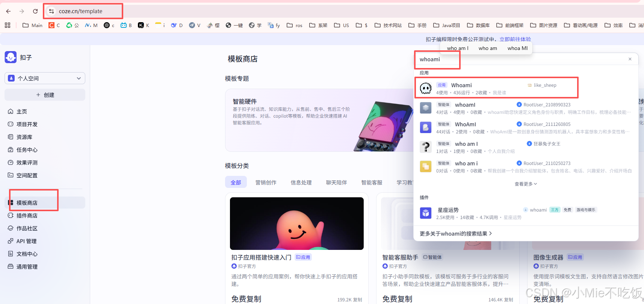Open the 技术网站 bookmarks folder
644x304 pixels.
[x=388, y=25]
